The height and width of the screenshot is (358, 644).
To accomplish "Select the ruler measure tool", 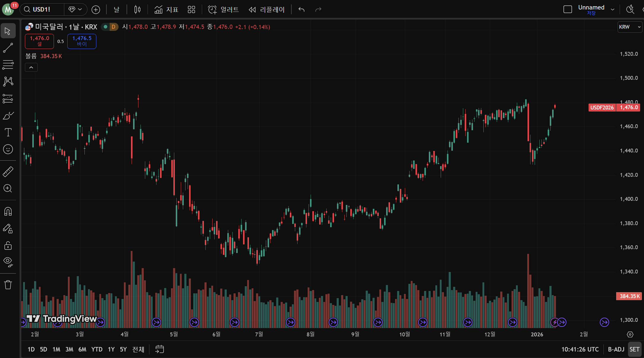I will pyautogui.click(x=8, y=171).
